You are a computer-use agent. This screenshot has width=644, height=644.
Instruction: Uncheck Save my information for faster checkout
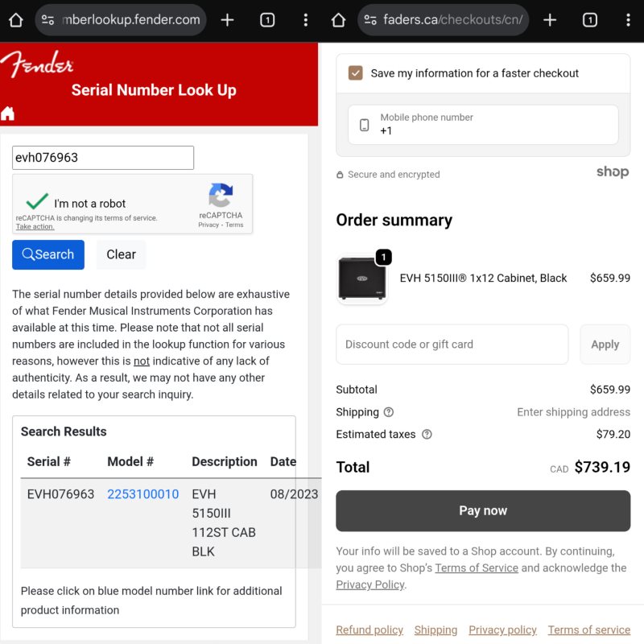pyautogui.click(x=355, y=73)
